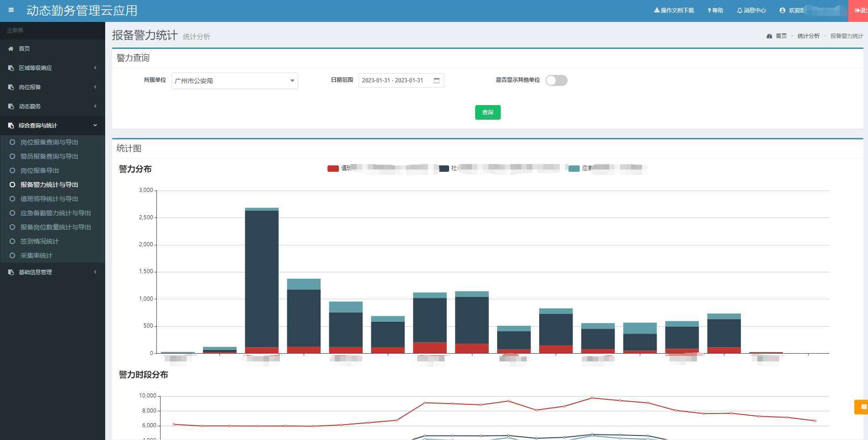Image resolution: width=868 pixels, height=440 pixels.
Task: Click the 操作文档下载 download link
Action: [674, 11]
